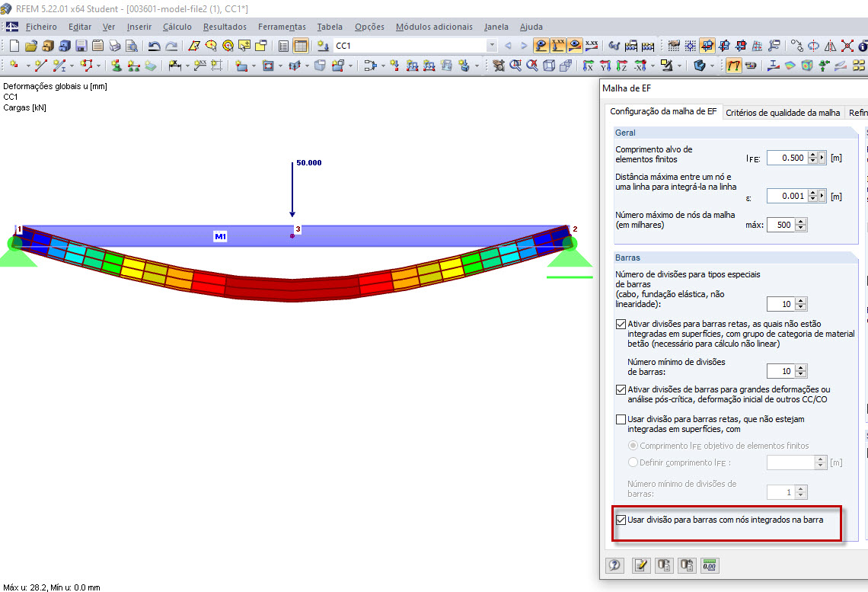
Task: Redo the last undone action
Action: click(x=171, y=46)
